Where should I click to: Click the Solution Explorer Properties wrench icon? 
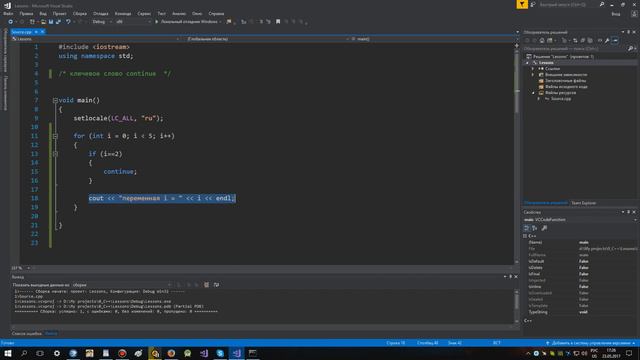(x=607, y=40)
